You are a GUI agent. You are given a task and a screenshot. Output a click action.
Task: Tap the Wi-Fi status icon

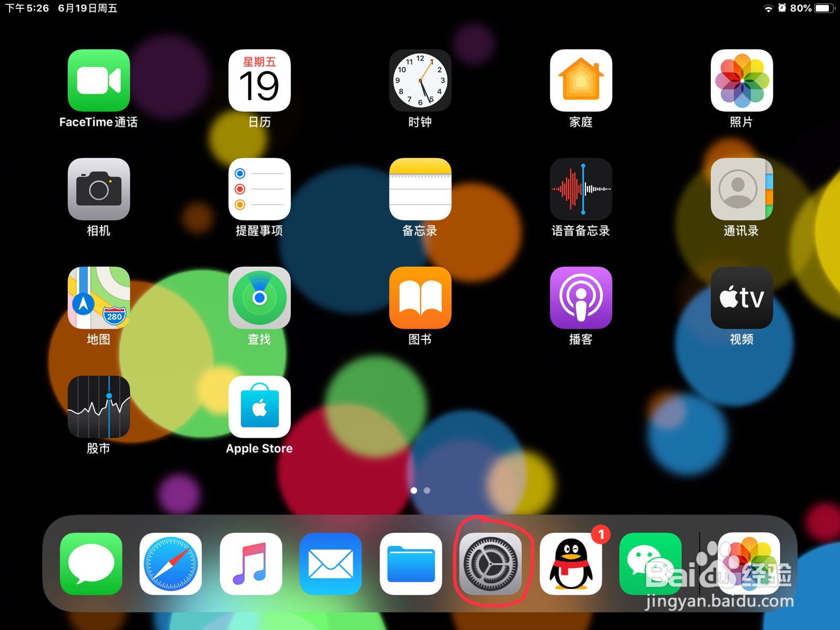pos(768,8)
